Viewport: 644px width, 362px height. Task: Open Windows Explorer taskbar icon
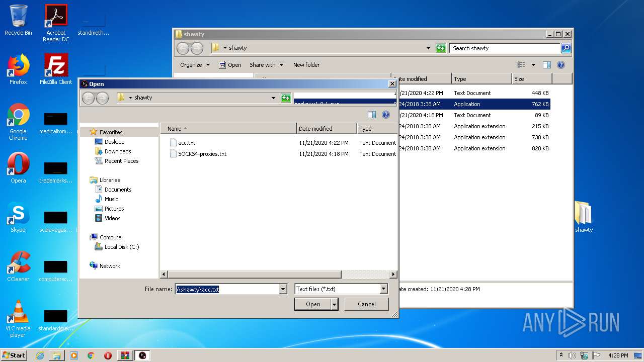pos(57,355)
